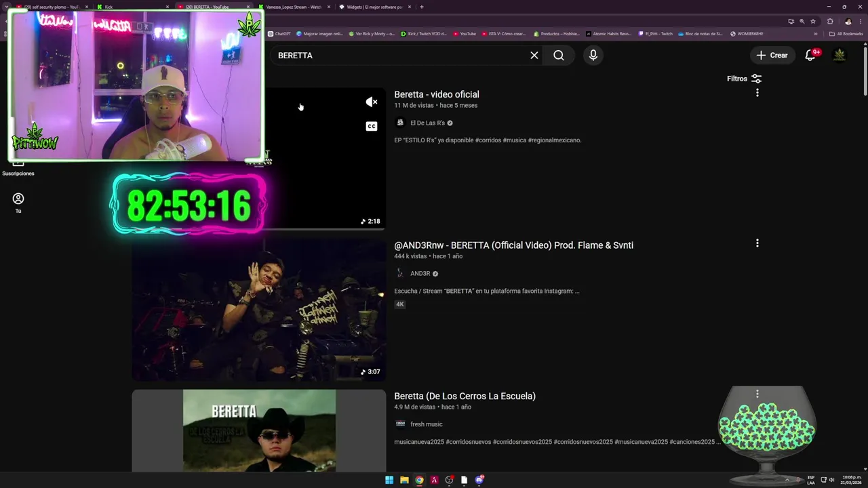Screen dimensions: 868x488
Task: Open the El De Las R's channel
Action: click(427, 123)
